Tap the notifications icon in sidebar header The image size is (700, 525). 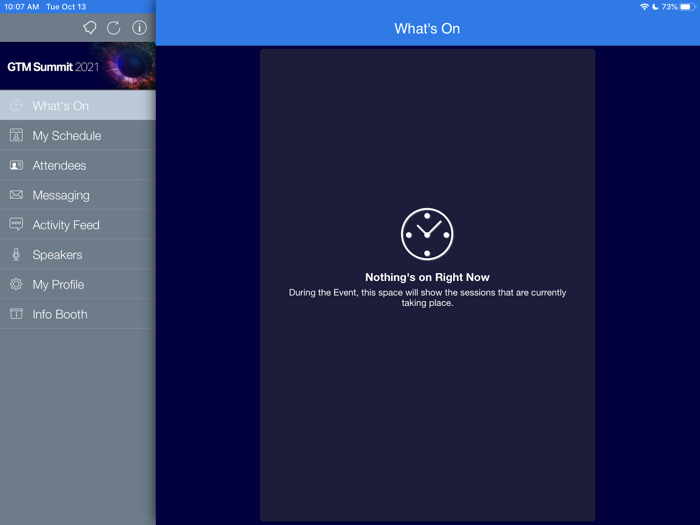coord(90,28)
